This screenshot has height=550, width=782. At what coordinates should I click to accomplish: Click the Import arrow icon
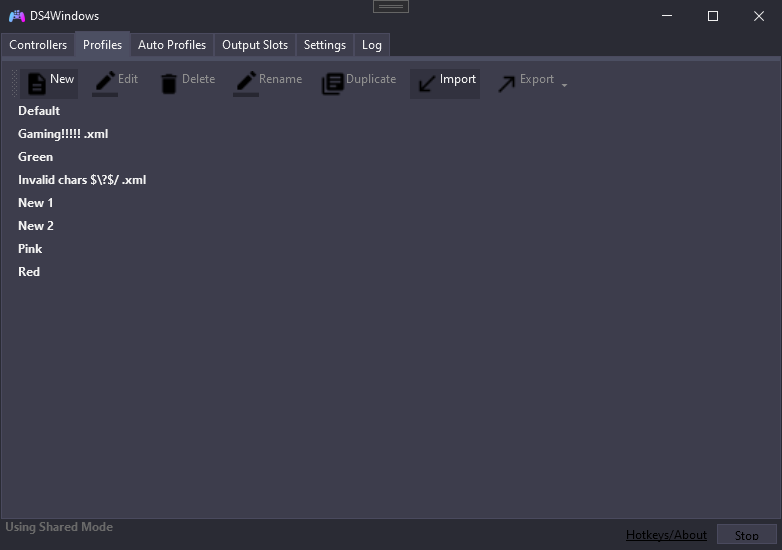point(426,84)
